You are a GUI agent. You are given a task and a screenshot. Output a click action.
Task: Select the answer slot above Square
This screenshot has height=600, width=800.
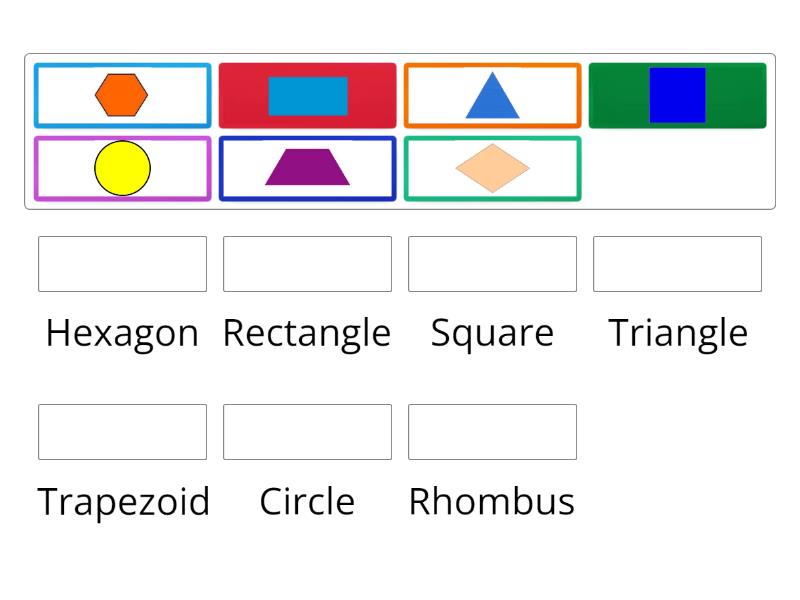(x=492, y=264)
